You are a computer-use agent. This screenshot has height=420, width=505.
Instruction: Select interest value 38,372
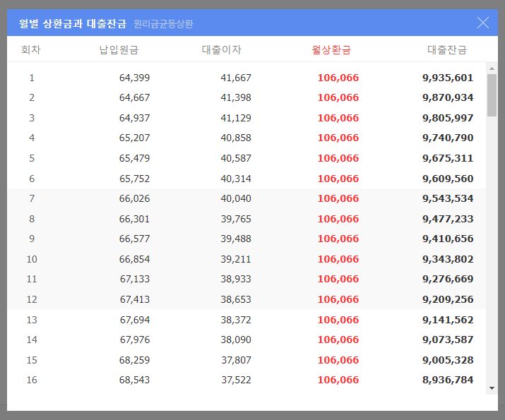point(236,320)
